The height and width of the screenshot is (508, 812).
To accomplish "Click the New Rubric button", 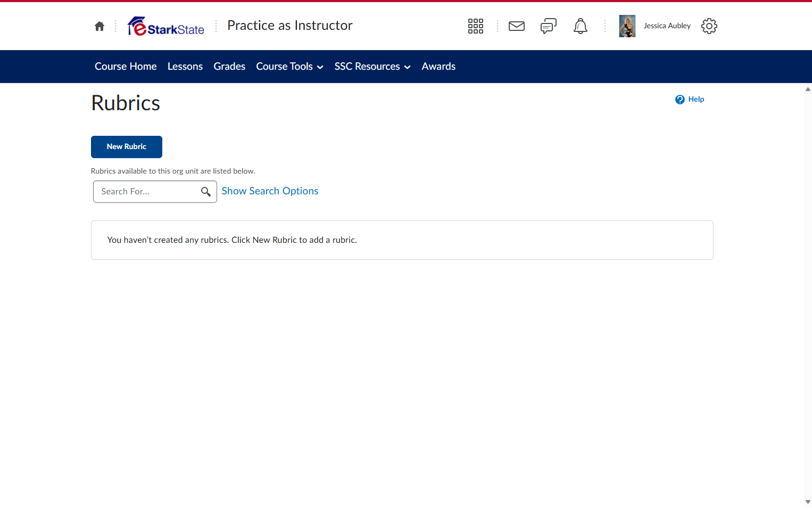I will [127, 147].
